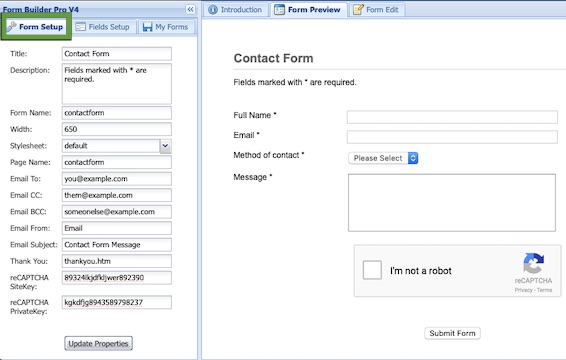Open the Introduction tab
Viewport: 566px width, 360px height.
236,10
